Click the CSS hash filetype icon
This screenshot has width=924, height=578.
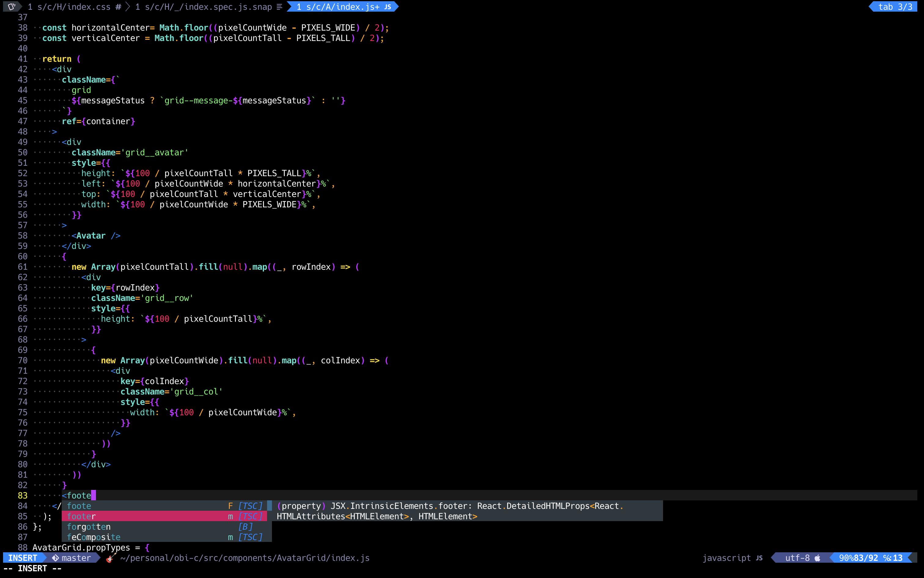[x=118, y=6]
